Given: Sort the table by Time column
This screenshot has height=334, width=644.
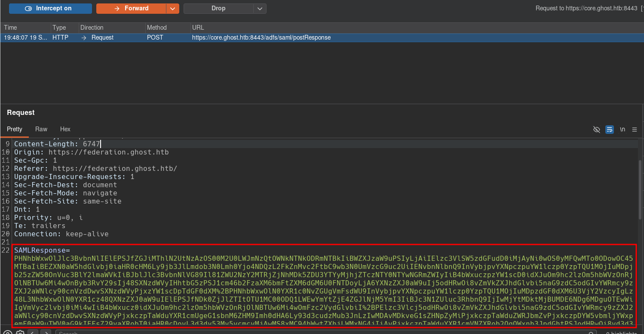Looking at the screenshot, I should [26, 28].
